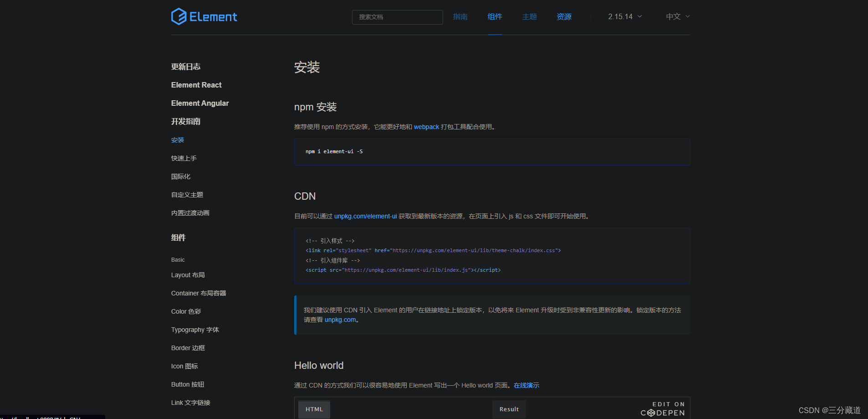Open the 2.15.14 version dropdown
The width and height of the screenshot is (868, 419).
623,16
